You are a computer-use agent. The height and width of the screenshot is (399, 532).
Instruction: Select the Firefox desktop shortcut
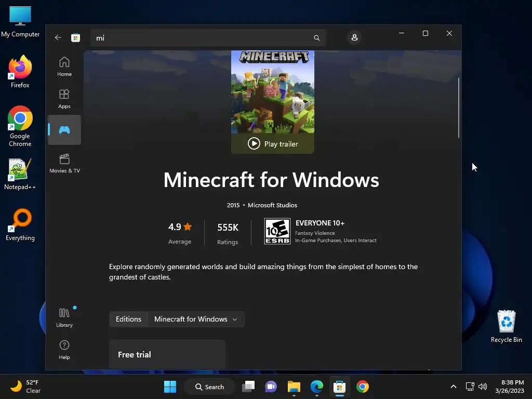pyautogui.click(x=20, y=72)
